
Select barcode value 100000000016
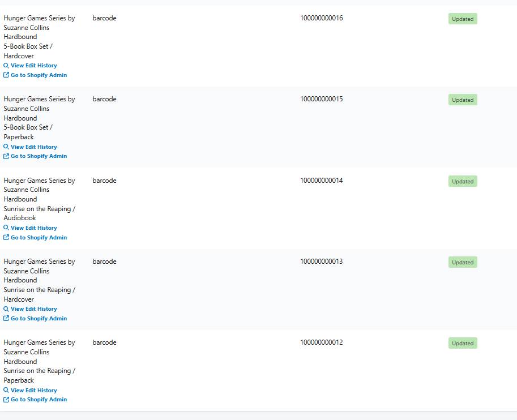[x=322, y=18]
